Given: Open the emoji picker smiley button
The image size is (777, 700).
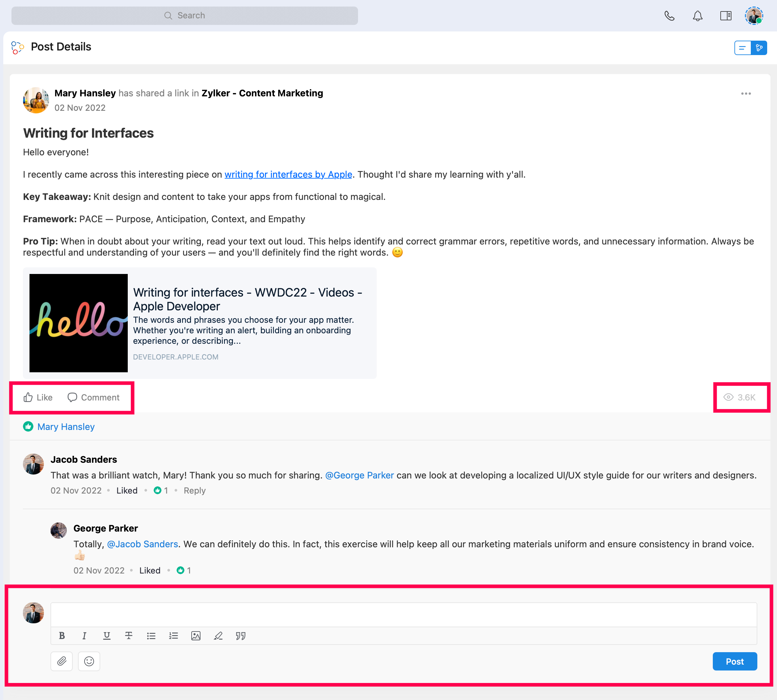Looking at the screenshot, I should point(89,661).
